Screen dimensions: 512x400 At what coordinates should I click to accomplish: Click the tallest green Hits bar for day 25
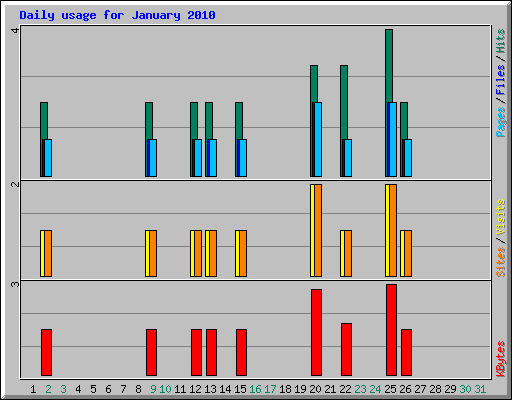[x=389, y=66]
